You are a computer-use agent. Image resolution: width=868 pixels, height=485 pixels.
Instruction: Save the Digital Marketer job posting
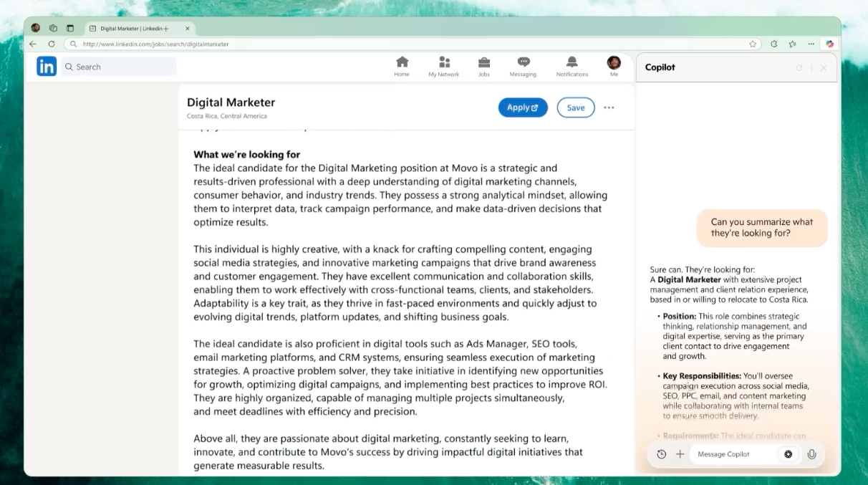tap(576, 107)
